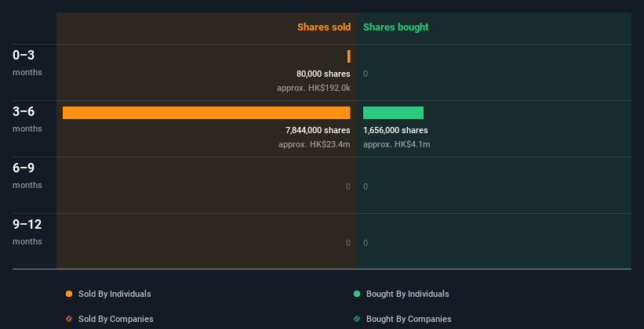Click the zero sold value in 6–9 months row
644x329 pixels.
pos(347,186)
